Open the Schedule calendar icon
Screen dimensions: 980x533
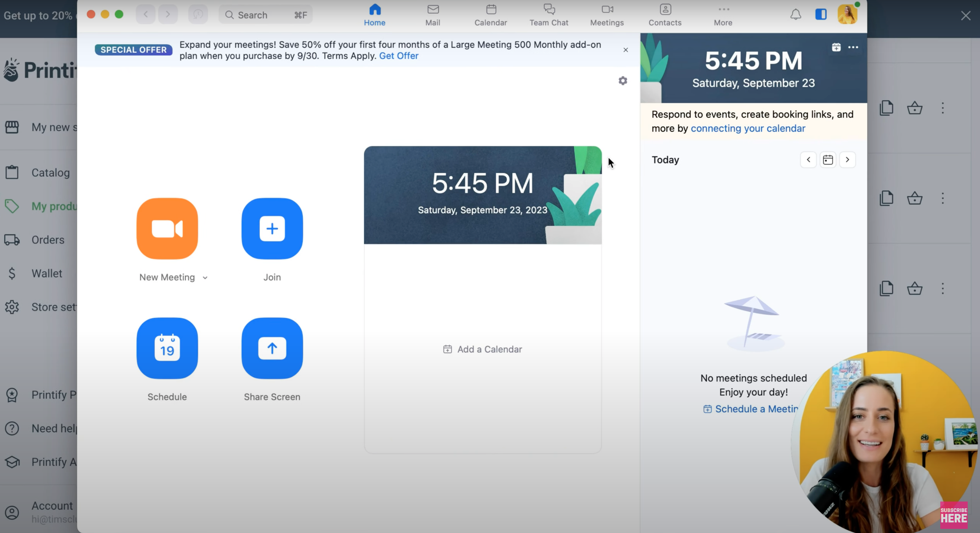click(x=167, y=348)
